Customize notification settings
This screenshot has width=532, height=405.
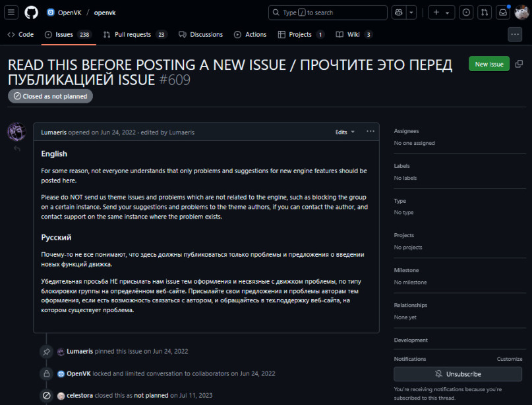click(510, 359)
